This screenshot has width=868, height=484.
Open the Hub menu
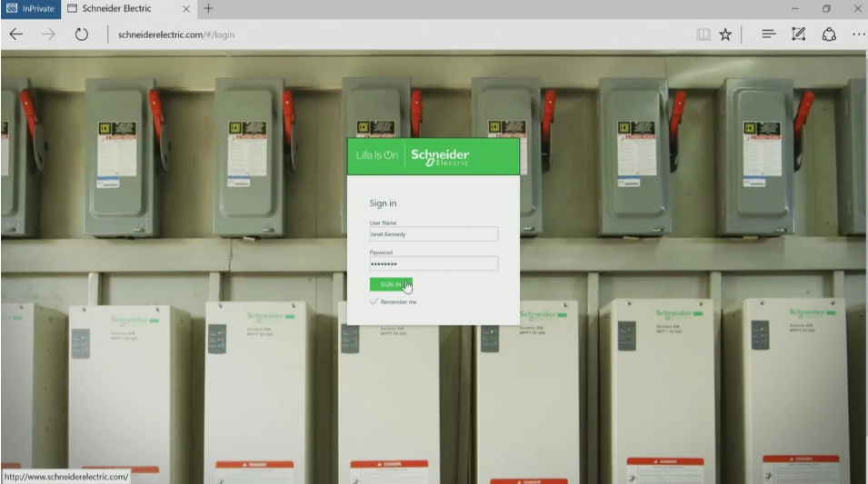[768, 35]
